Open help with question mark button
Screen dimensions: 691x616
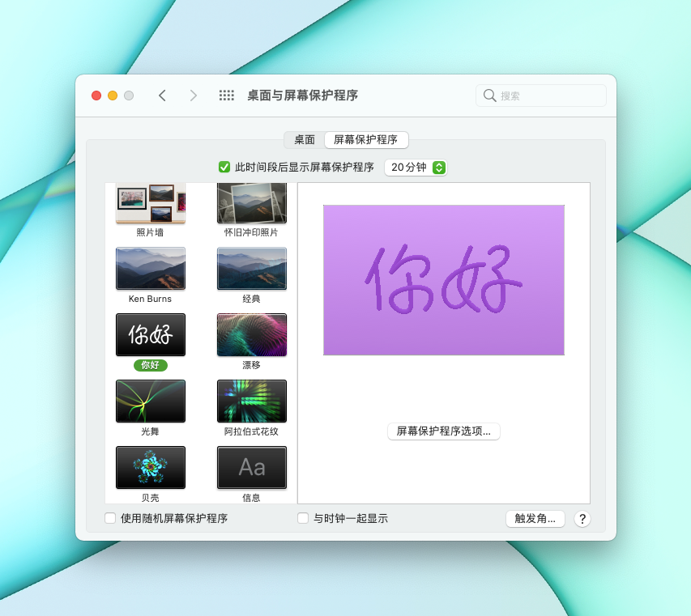coord(582,519)
